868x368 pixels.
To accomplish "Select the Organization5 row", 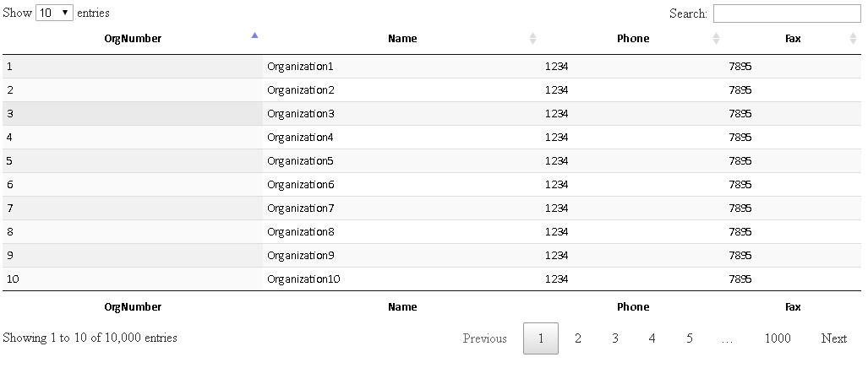I will [x=301, y=160].
